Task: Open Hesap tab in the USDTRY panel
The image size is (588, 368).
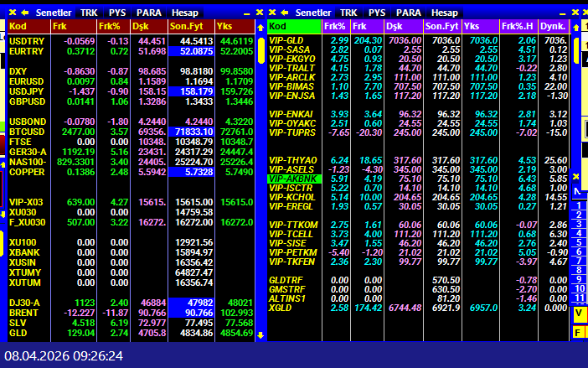Action: pos(185,13)
